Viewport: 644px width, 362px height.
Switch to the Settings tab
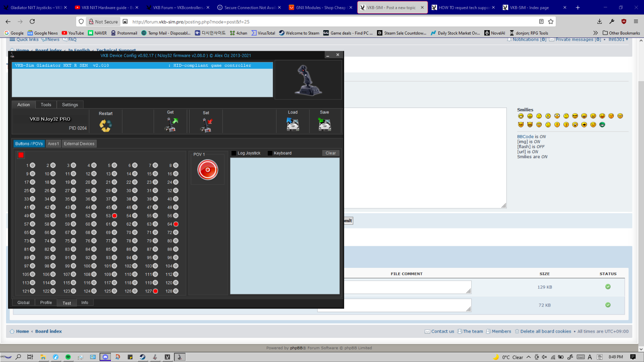70,105
